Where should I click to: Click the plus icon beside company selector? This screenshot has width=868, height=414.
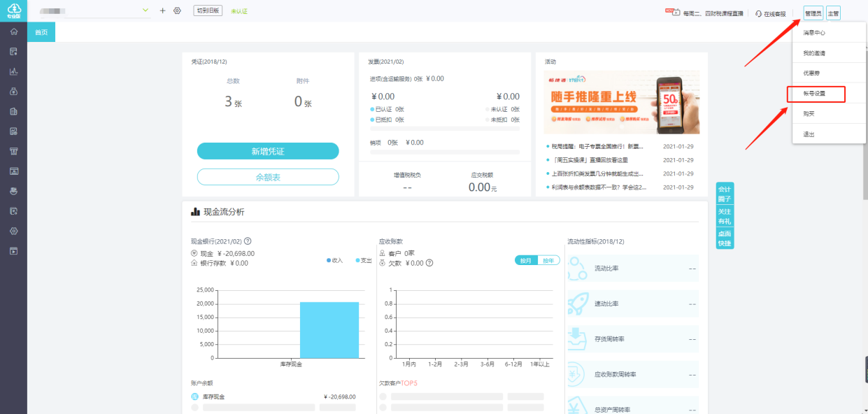click(x=163, y=10)
